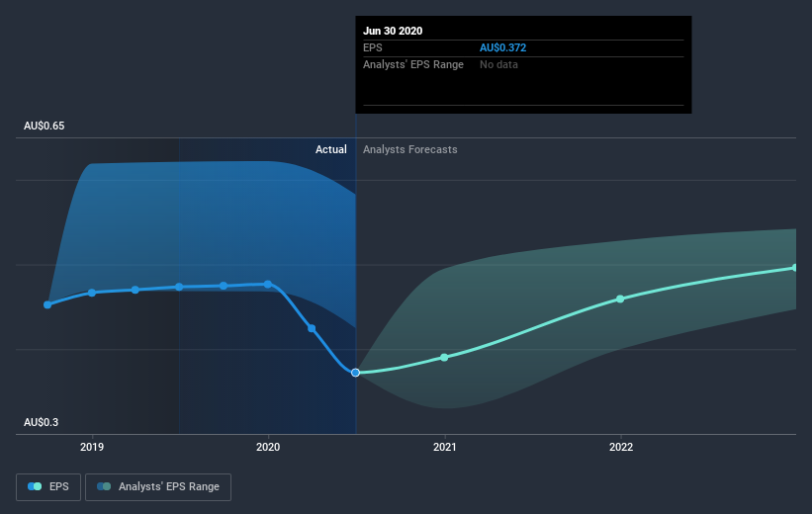Image resolution: width=812 pixels, height=514 pixels.
Task: Click the first EPS data point in late 2018
Action: coord(47,304)
